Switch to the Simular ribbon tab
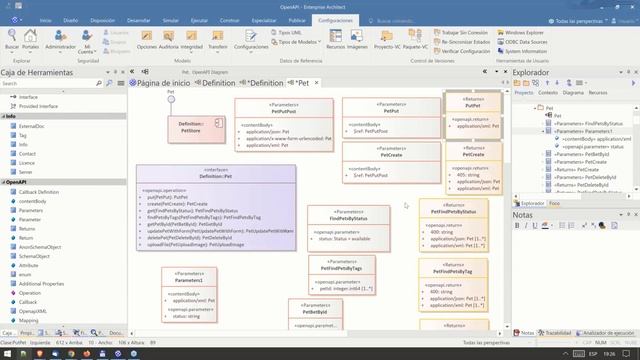Viewport: 640px width, 360px height. [171, 20]
